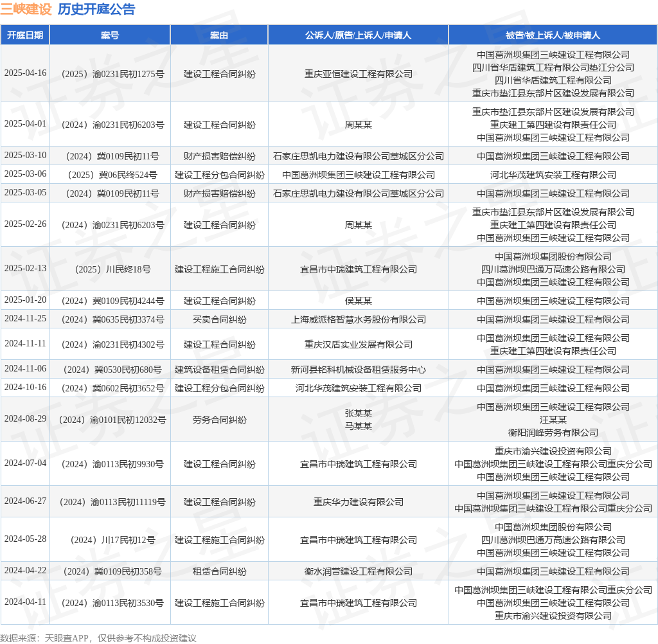Click case number (2024)渝0231民初4302号
This screenshot has height=644, width=658.
click(112, 344)
